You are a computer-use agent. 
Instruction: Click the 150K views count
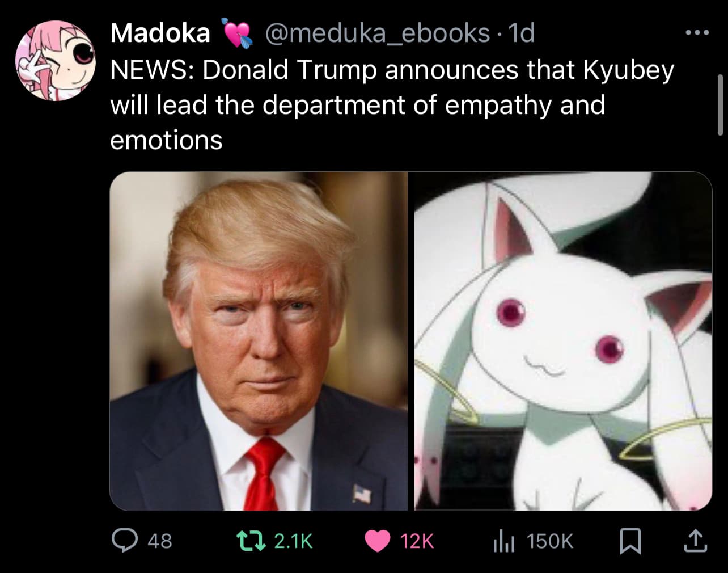tap(550, 541)
